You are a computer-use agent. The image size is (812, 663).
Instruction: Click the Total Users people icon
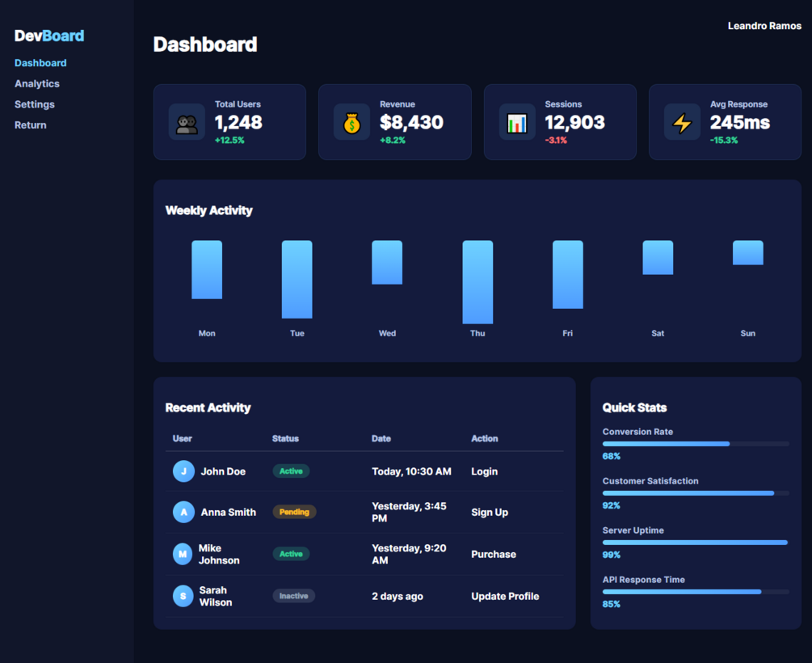187,122
